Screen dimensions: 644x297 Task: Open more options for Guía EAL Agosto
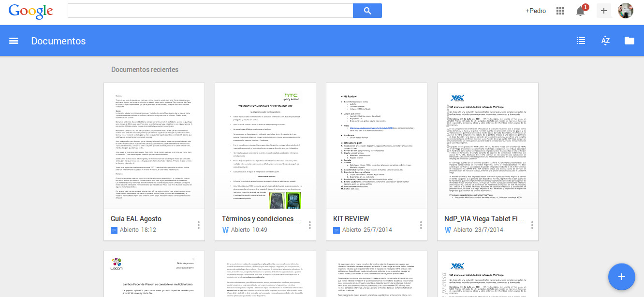click(x=198, y=225)
